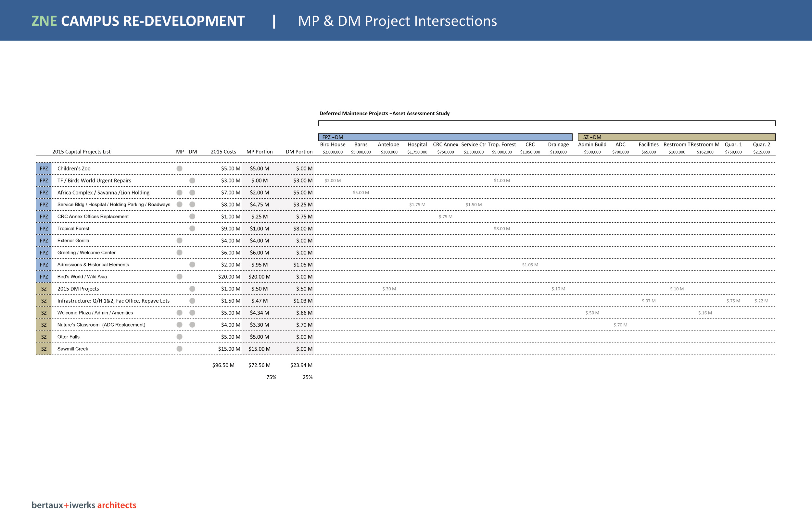812x525 pixels.
Task: Click the '$23.94 M' DM total
Action: tap(301, 365)
